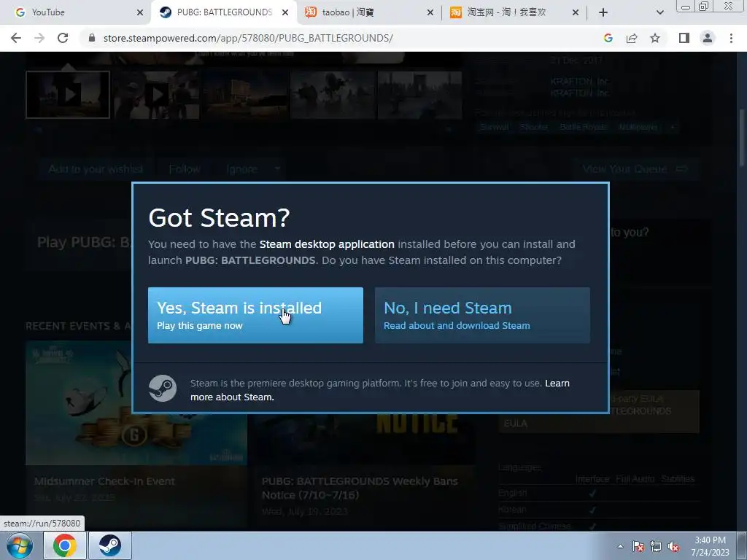
Task: Select the PUBG: BATTLEGROUNDS browser tab
Action: 225,12
